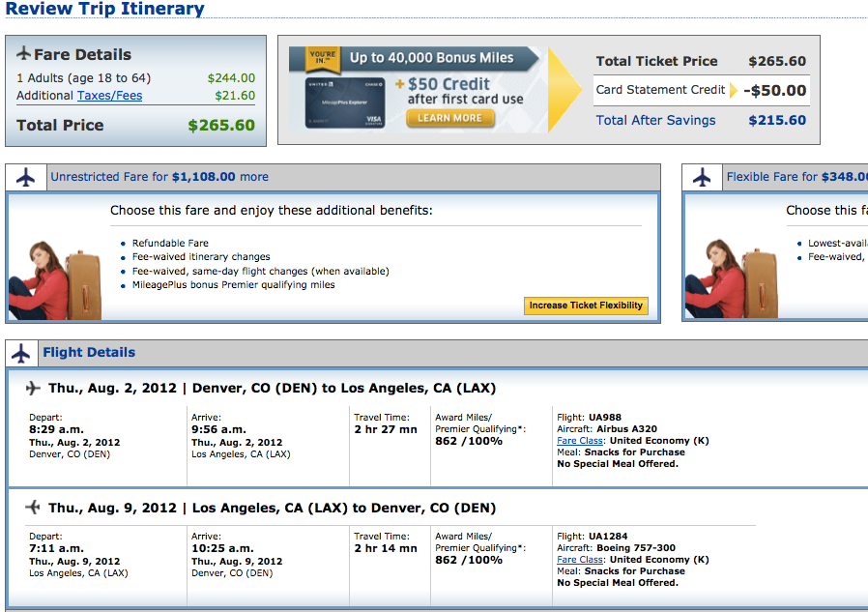Select the Unrestricted Fare for $1,108.00 more header
Screen dimensions: 868x612
(159, 178)
